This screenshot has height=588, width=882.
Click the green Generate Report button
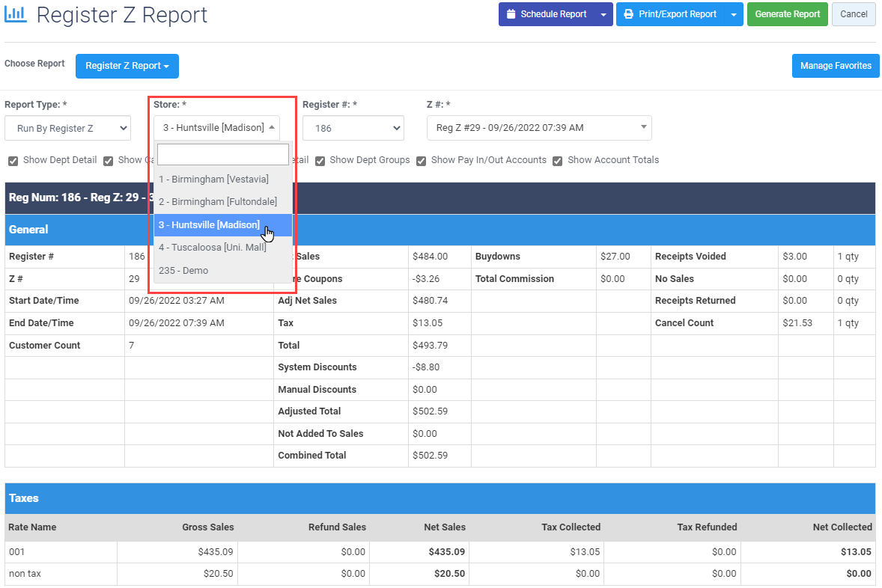coord(787,14)
